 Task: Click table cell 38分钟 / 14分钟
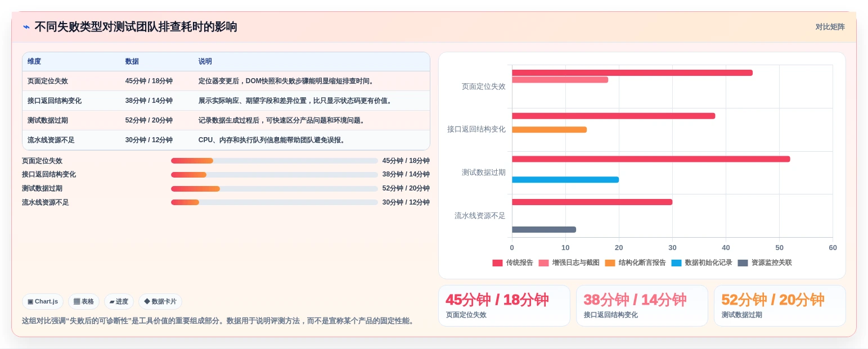coord(149,101)
